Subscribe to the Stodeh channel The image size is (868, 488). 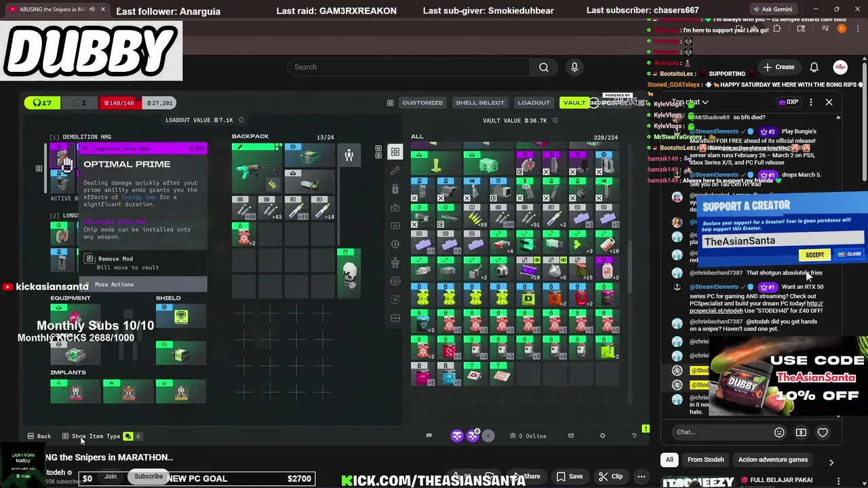(x=149, y=476)
